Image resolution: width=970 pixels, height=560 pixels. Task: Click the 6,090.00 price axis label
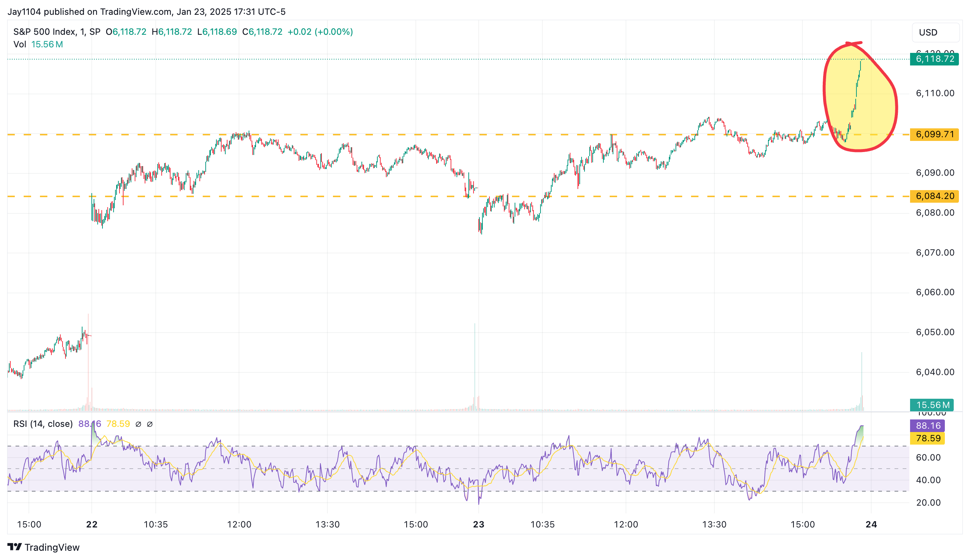pyautogui.click(x=935, y=173)
